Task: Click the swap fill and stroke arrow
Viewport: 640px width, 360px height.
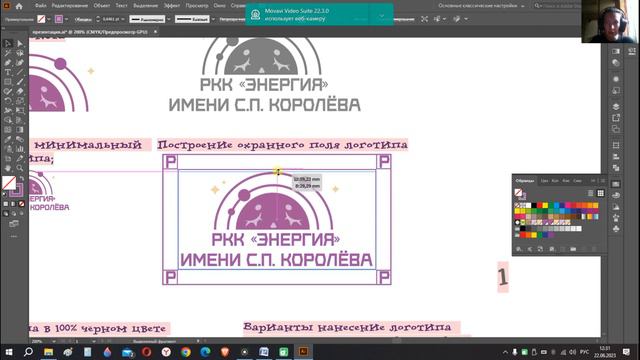Action: coord(21,178)
